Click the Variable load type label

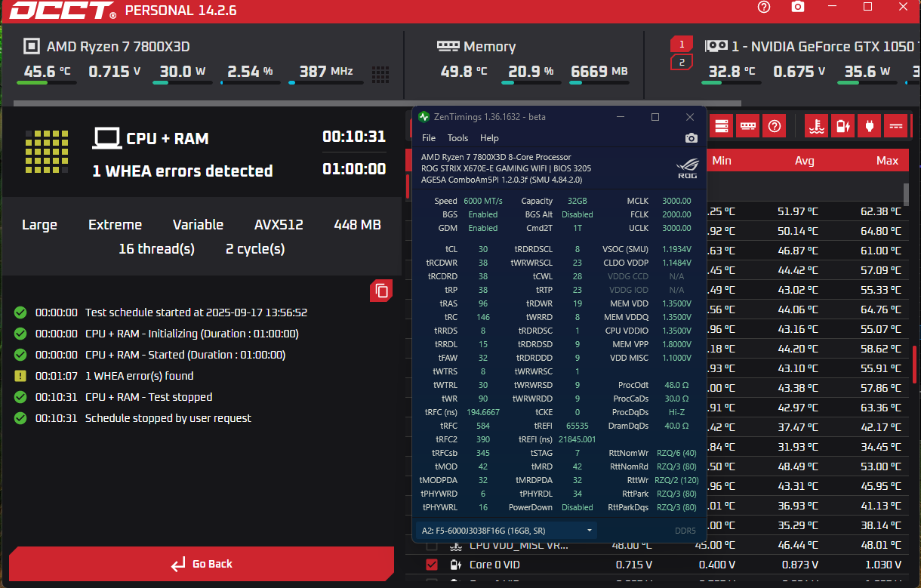click(198, 225)
